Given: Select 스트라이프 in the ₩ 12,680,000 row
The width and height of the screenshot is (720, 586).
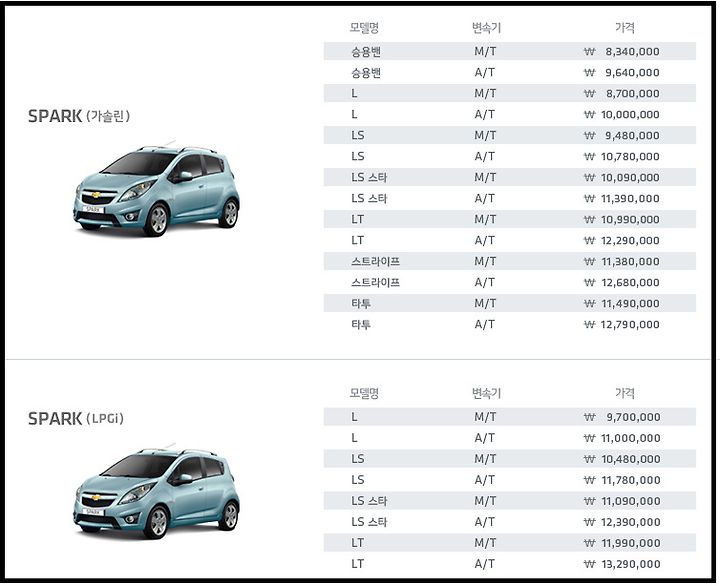Looking at the screenshot, I should coord(376,282).
